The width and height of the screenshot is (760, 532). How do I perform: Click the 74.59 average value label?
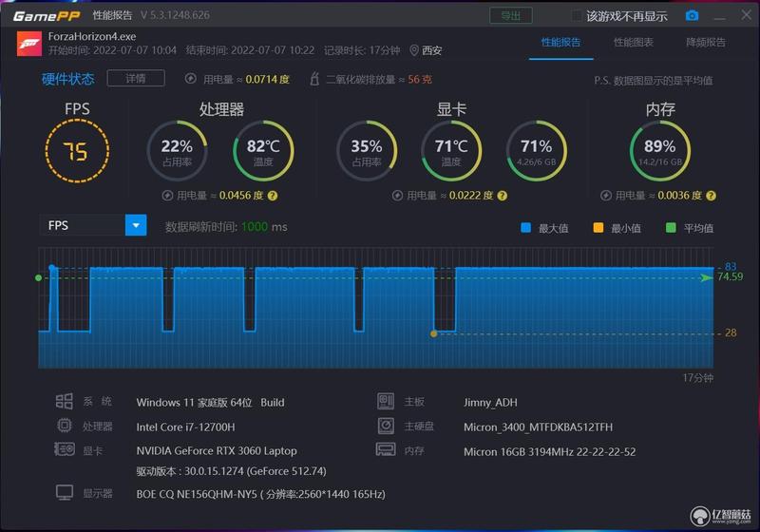pos(730,276)
